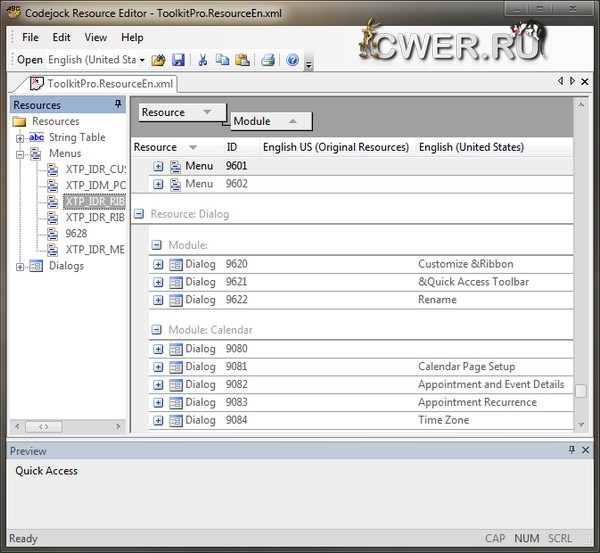The height and width of the screenshot is (553, 600).
Task: Click grid scrollbar down arrow
Action: (581, 424)
